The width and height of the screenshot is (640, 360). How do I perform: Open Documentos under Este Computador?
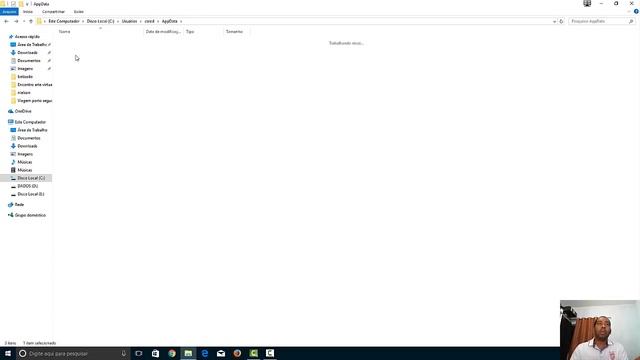pyautogui.click(x=29, y=138)
